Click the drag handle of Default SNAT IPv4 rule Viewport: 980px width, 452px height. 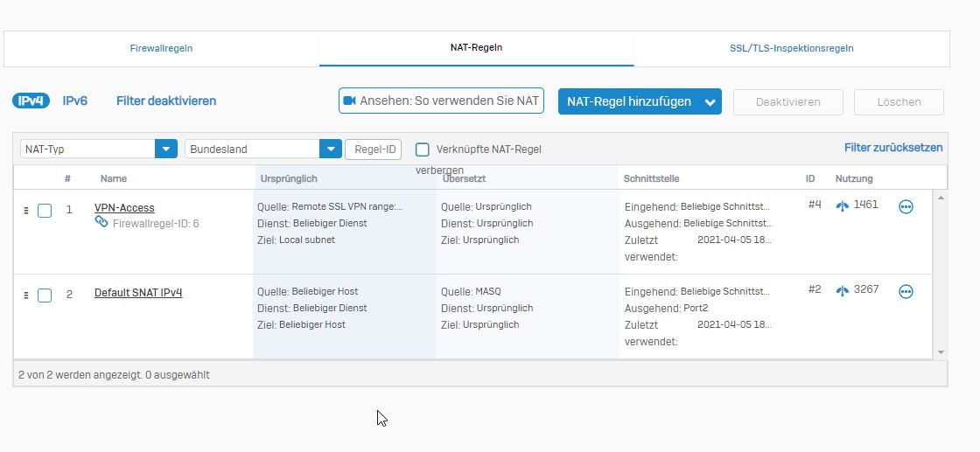click(26, 295)
